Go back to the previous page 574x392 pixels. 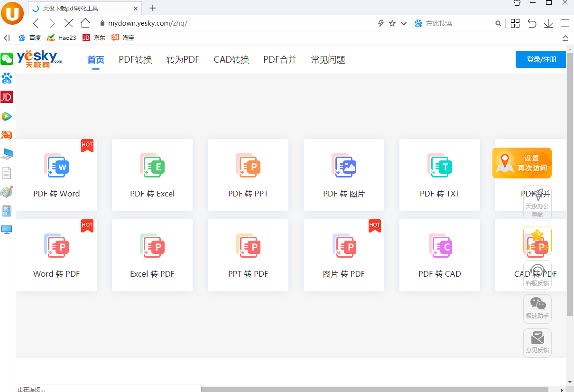coord(36,23)
